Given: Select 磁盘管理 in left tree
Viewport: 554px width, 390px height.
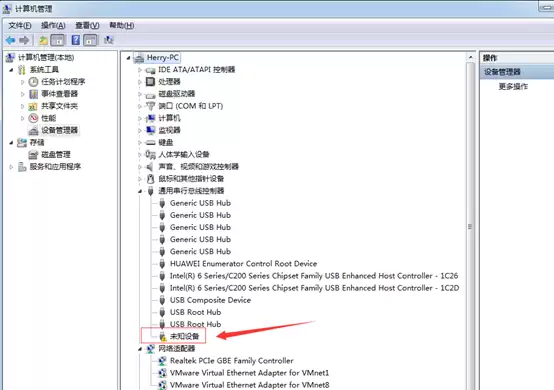Looking at the screenshot, I should [x=56, y=154].
